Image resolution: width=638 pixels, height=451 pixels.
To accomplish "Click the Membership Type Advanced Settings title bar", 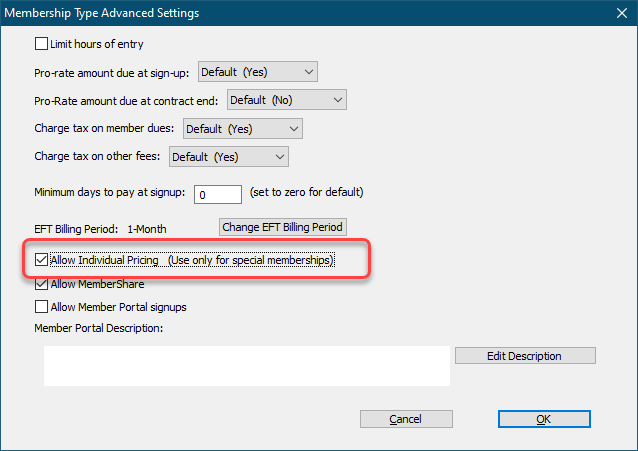I will click(x=300, y=13).
